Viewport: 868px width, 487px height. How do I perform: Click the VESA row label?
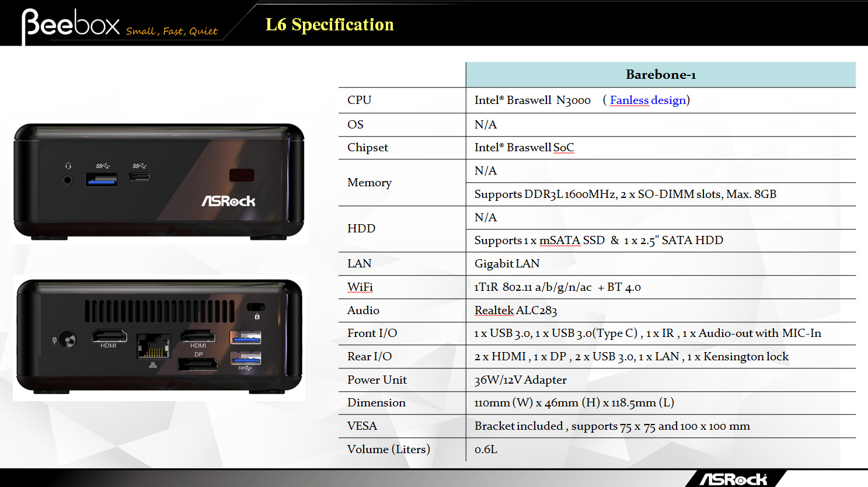click(x=362, y=426)
